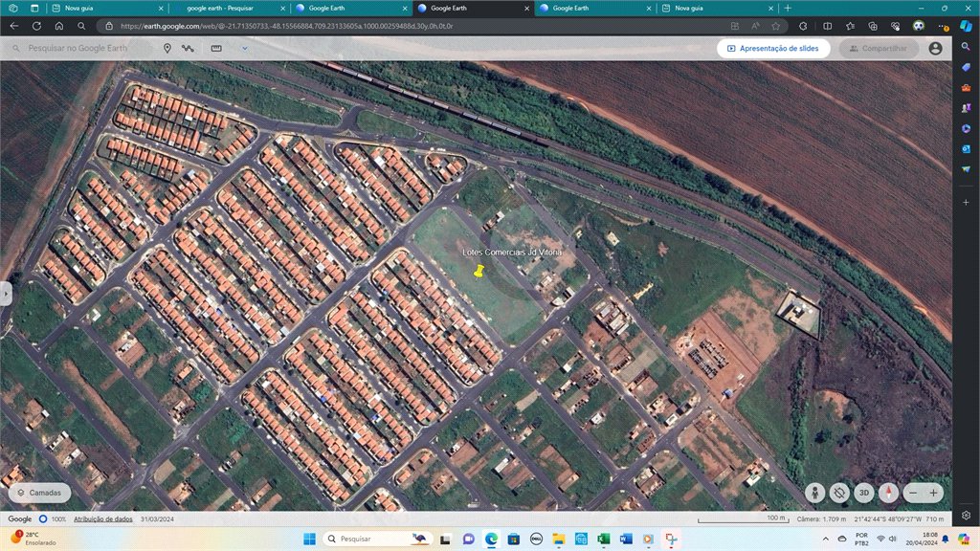Open browser essentials heart icon
Image resolution: width=980 pixels, height=551 pixels.
[x=895, y=26]
